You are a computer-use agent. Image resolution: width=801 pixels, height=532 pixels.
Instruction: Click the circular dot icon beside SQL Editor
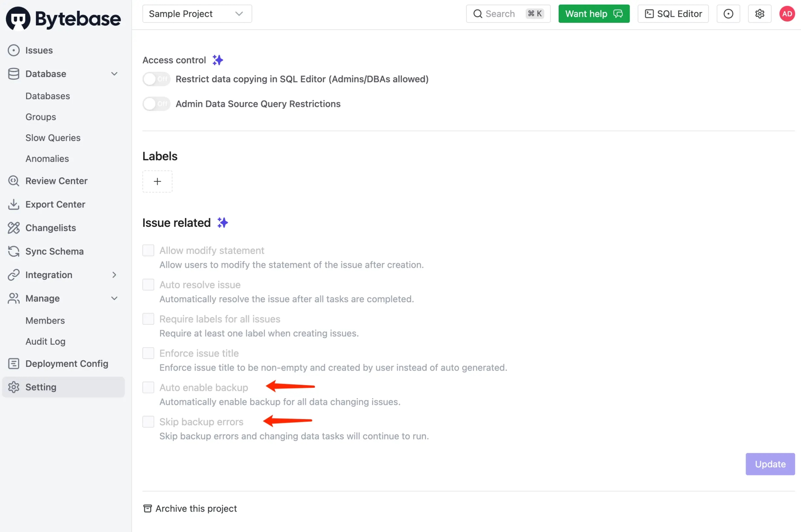click(x=728, y=14)
